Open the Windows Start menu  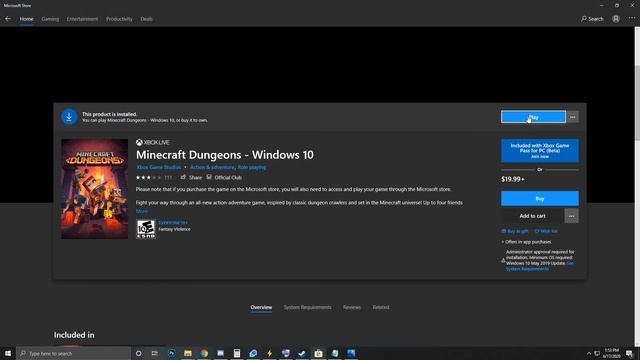tap(8, 353)
